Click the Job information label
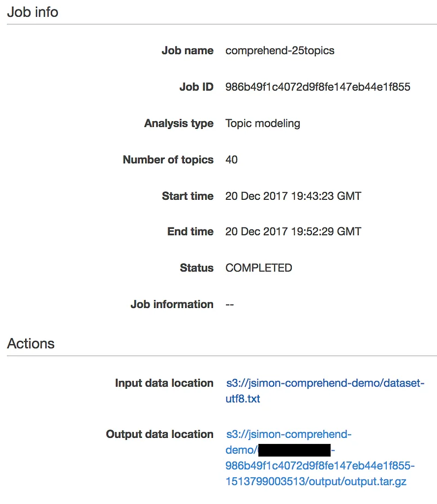 pyautogui.click(x=172, y=304)
